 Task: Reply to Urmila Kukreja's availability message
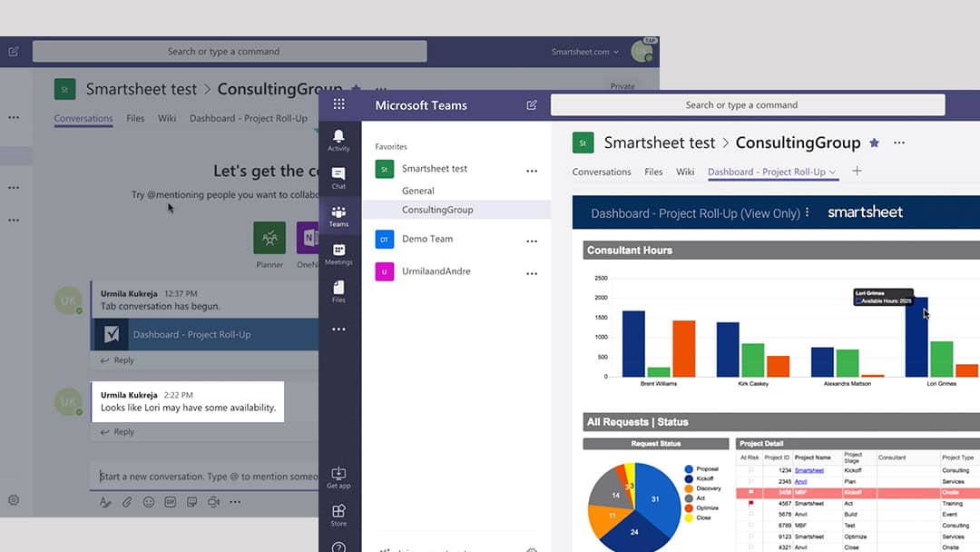117,431
